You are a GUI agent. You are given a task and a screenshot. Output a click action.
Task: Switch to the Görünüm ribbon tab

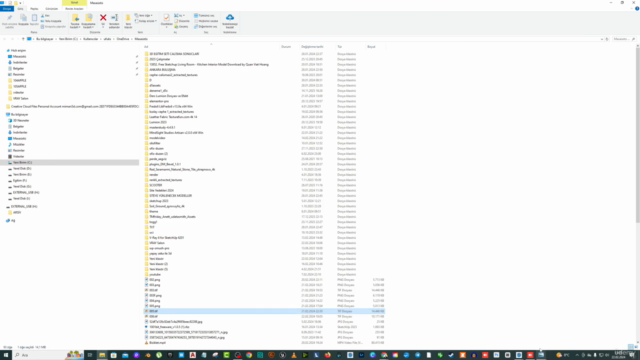(51, 9)
